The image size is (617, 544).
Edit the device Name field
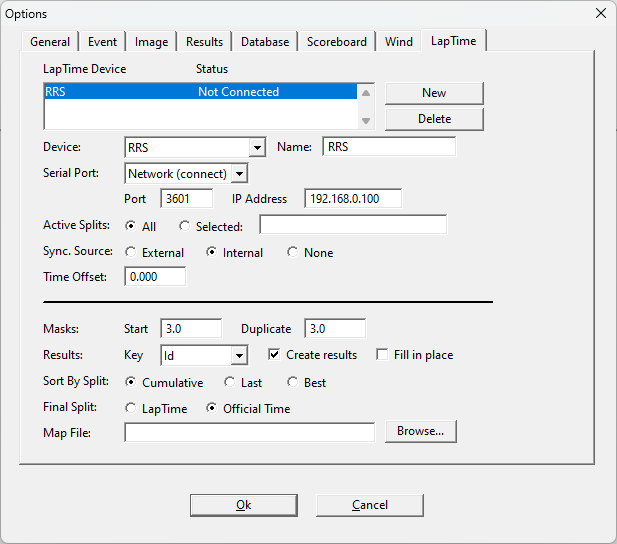[389, 147]
